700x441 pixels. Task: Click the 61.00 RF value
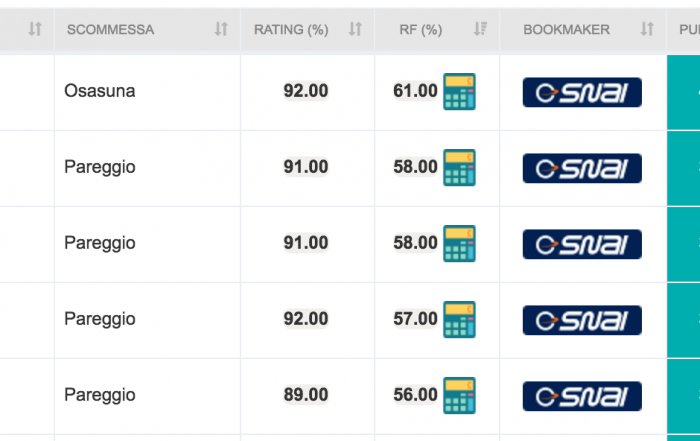(x=415, y=91)
